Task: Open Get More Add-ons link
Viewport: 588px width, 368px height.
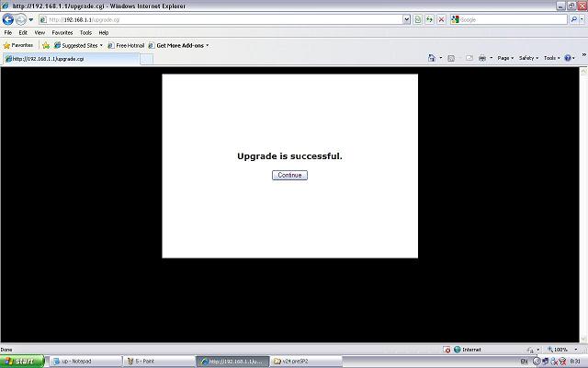Action: click(176, 45)
